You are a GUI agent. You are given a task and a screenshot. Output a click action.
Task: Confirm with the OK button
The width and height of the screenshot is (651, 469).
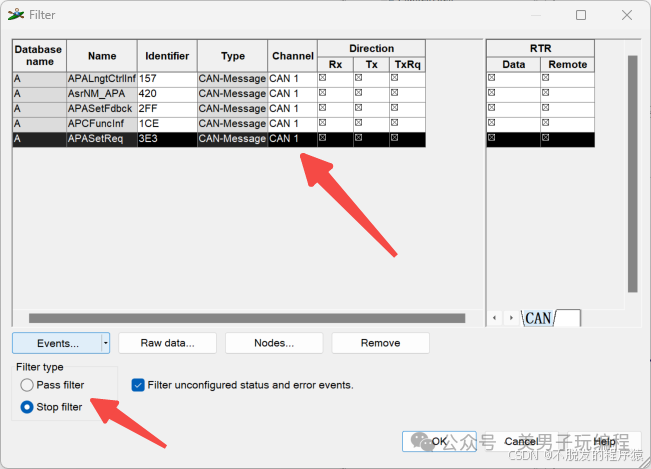pyautogui.click(x=439, y=441)
